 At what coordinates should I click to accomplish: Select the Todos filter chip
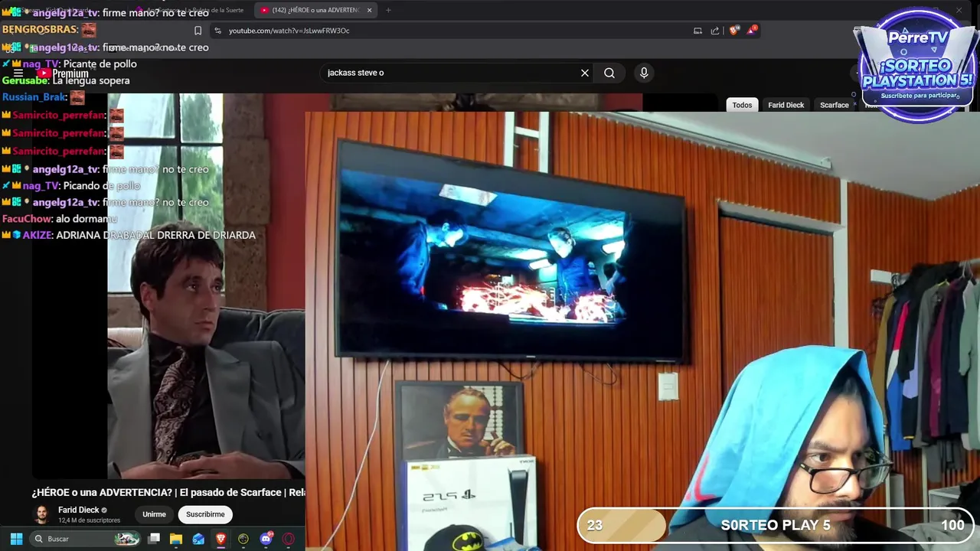point(742,105)
